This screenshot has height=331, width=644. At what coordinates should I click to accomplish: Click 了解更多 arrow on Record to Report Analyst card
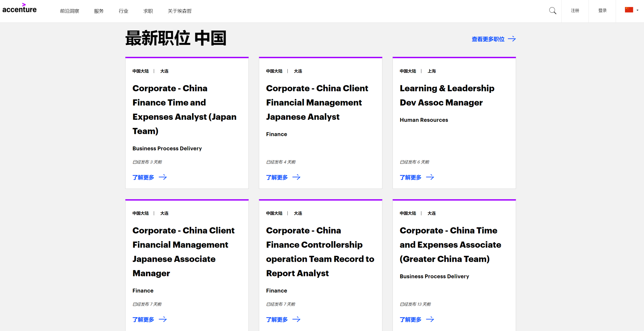pos(296,319)
